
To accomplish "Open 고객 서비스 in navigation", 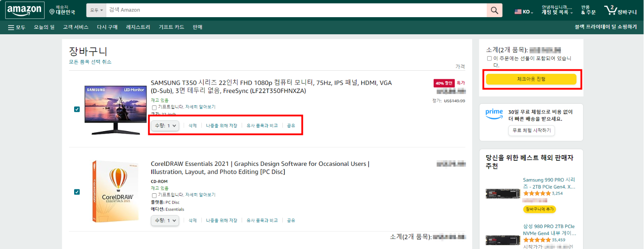I will point(75,27).
